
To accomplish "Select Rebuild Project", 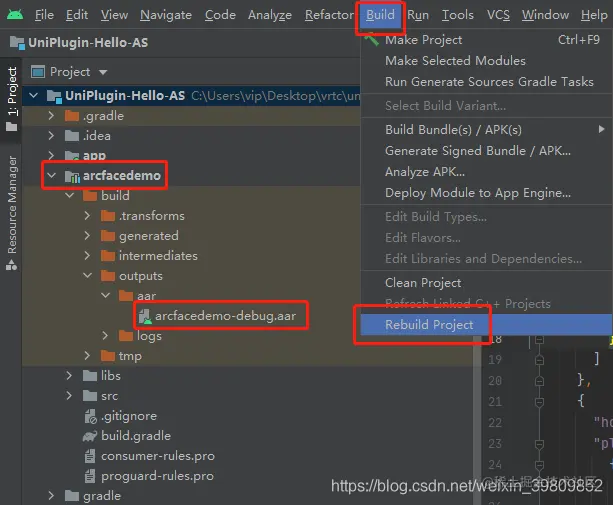I will pyautogui.click(x=486, y=324).
